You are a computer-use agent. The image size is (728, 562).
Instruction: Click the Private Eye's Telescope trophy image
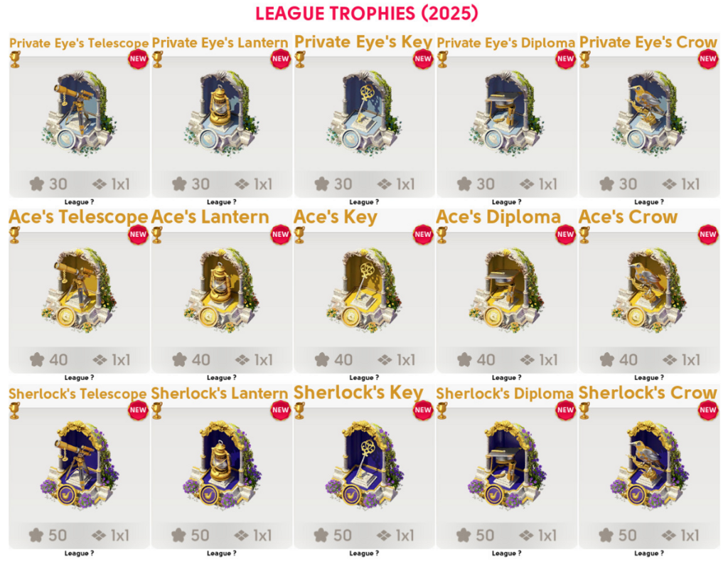pos(79,112)
